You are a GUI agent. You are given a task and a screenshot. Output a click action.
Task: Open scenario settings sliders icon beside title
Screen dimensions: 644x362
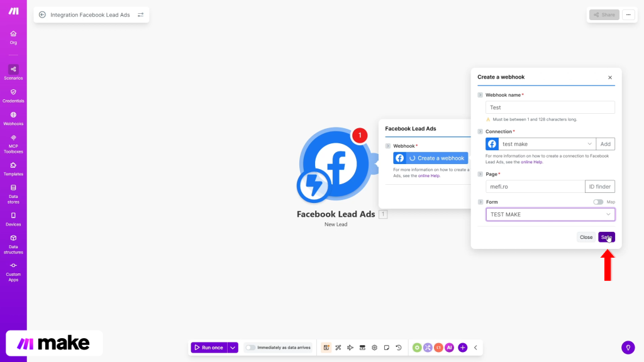[140, 15]
